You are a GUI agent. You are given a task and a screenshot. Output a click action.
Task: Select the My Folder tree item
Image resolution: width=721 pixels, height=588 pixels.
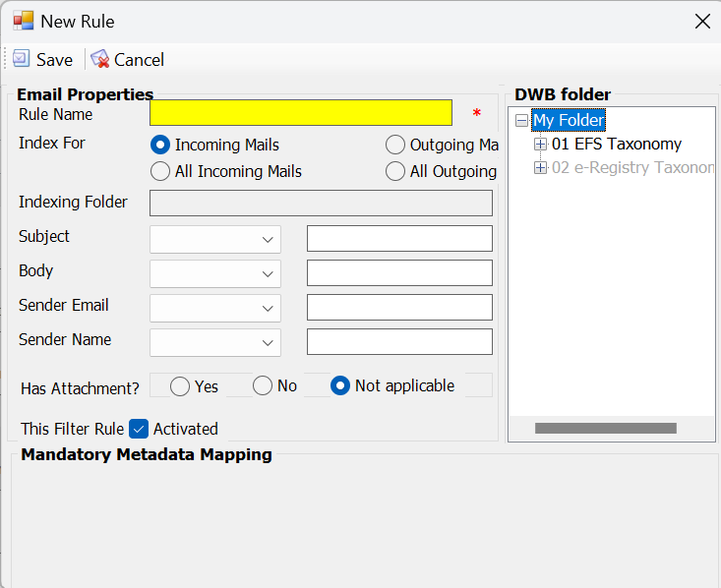click(569, 120)
